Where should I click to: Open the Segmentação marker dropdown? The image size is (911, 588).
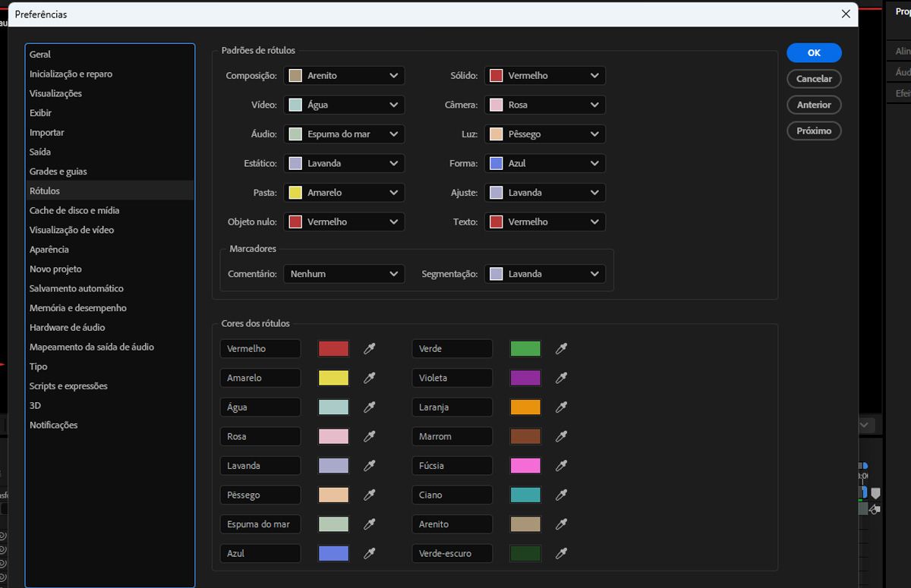545,274
